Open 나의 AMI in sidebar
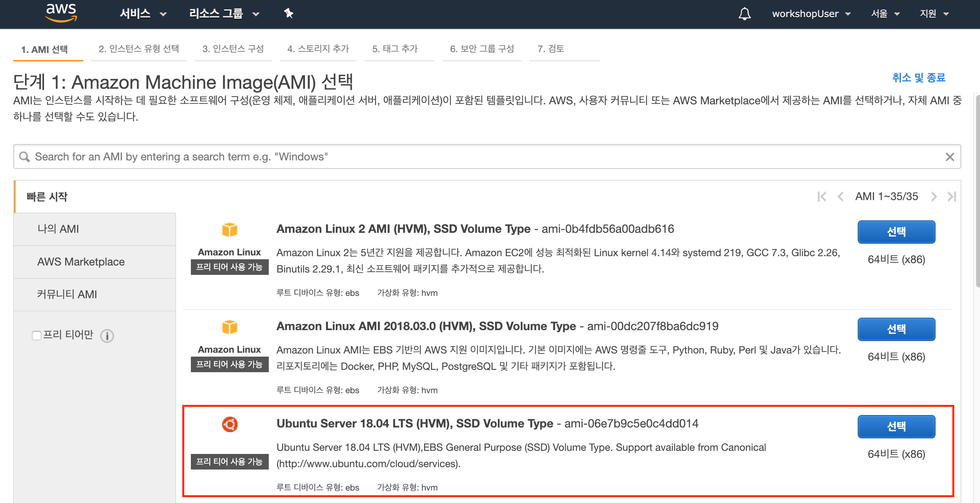This screenshot has width=980, height=503. [95, 229]
